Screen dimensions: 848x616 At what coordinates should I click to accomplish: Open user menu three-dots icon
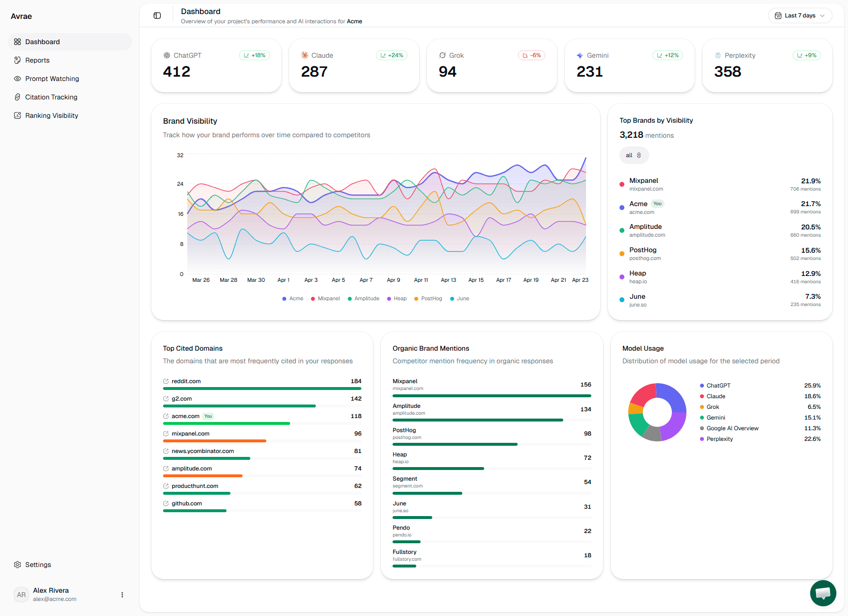[122, 595]
